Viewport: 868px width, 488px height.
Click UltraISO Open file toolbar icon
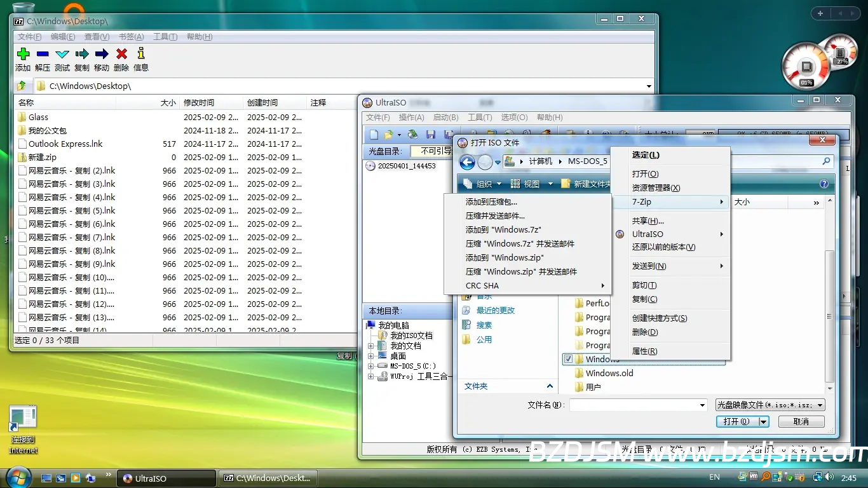pyautogui.click(x=389, y=134)
